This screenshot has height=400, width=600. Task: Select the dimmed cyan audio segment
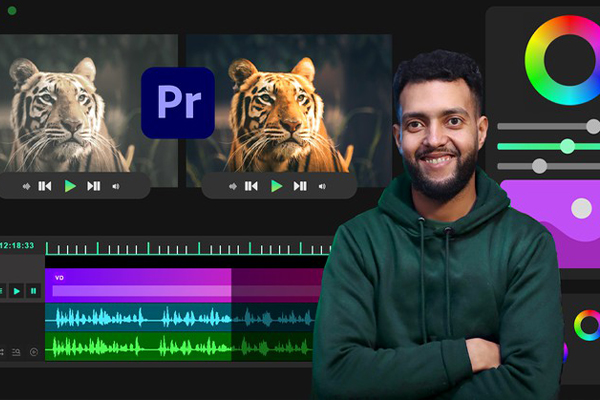coord(273,317)
